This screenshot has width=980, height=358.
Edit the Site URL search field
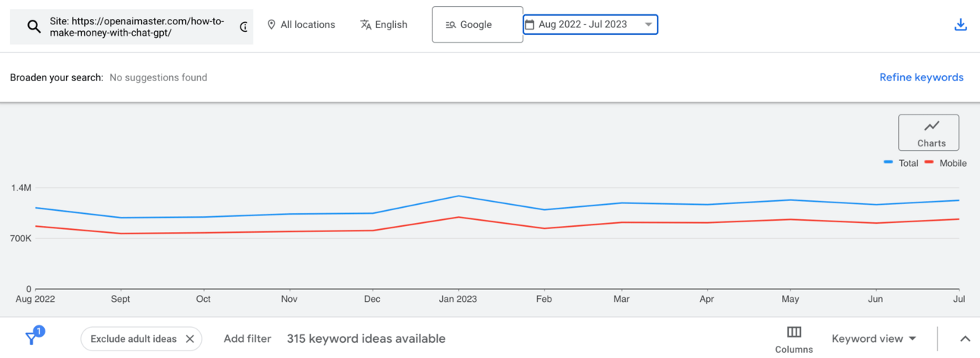point(137,27)
